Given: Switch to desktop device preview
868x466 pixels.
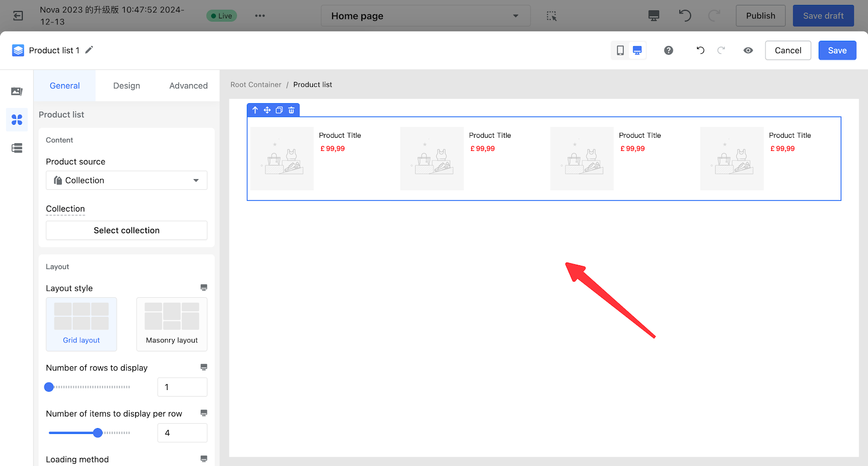Looking at the screenshot, I should click(x=637, y=50).
